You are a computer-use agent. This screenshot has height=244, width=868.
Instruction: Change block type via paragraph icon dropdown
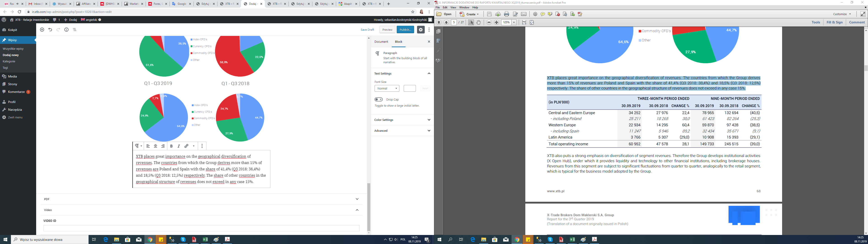139,146
